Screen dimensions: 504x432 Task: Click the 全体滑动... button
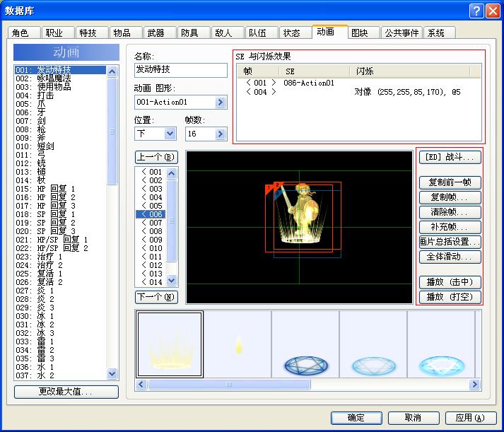tap(450, 257)
